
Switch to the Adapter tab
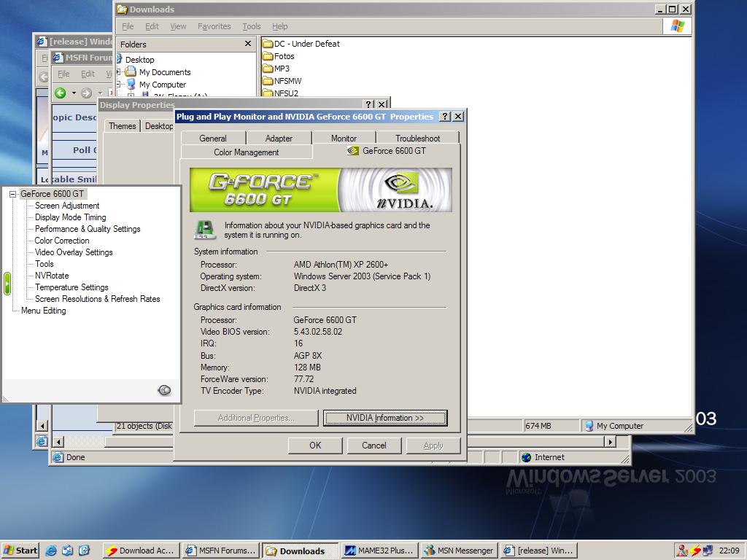(x=279, y=138)
